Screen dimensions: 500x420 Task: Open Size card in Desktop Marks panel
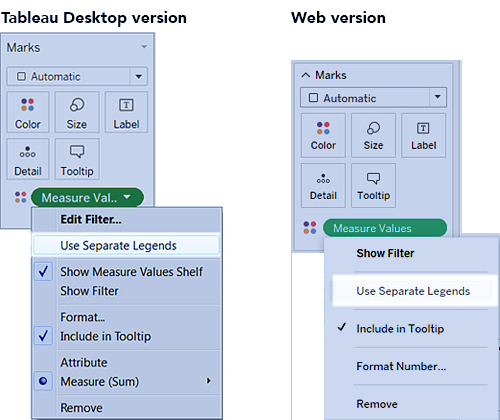(x=77, y=112)
